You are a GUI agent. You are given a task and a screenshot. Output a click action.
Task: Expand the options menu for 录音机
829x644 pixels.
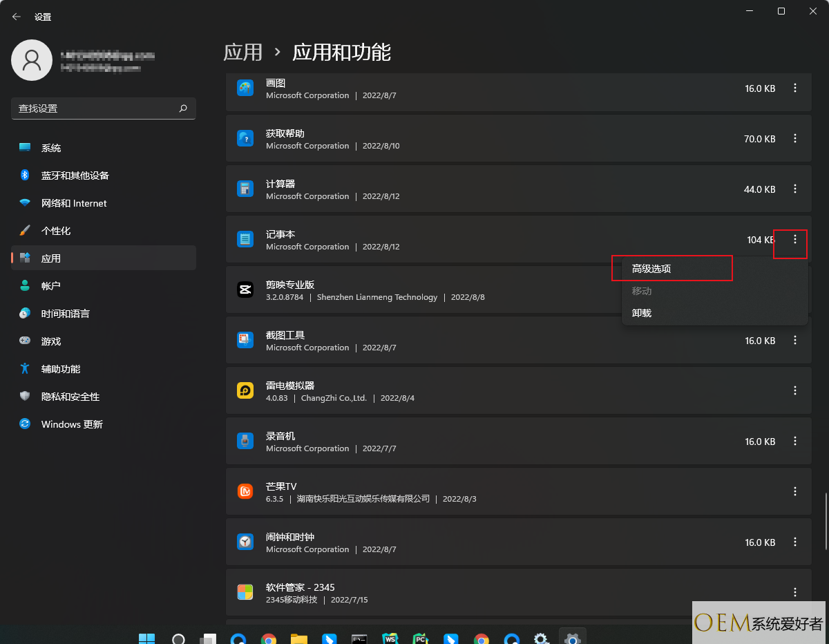pos(795,441)
